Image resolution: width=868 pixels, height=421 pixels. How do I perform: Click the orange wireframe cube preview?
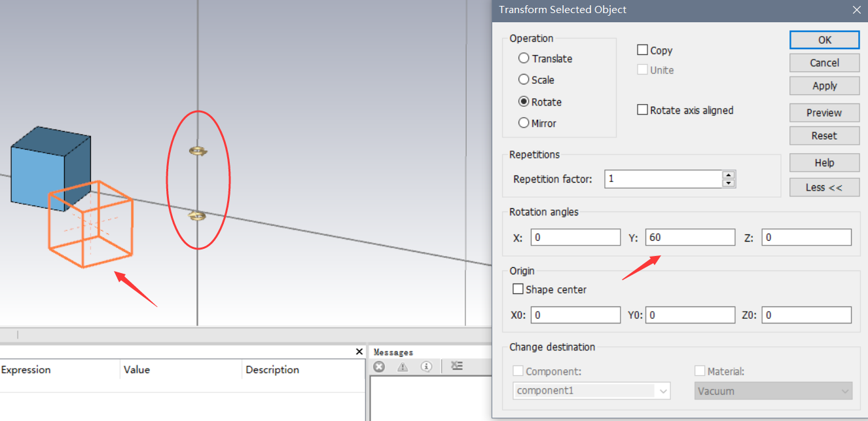pyautogui.click(x=90, y=224)
